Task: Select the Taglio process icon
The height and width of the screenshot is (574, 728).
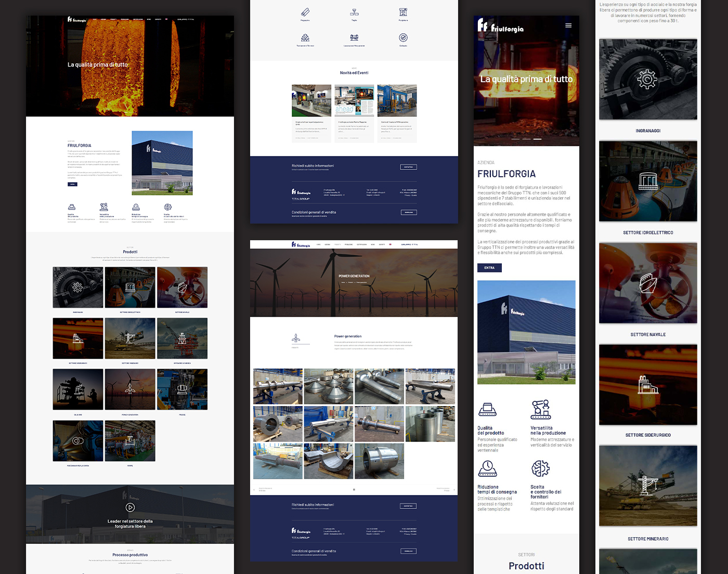Action: [354, 12]
